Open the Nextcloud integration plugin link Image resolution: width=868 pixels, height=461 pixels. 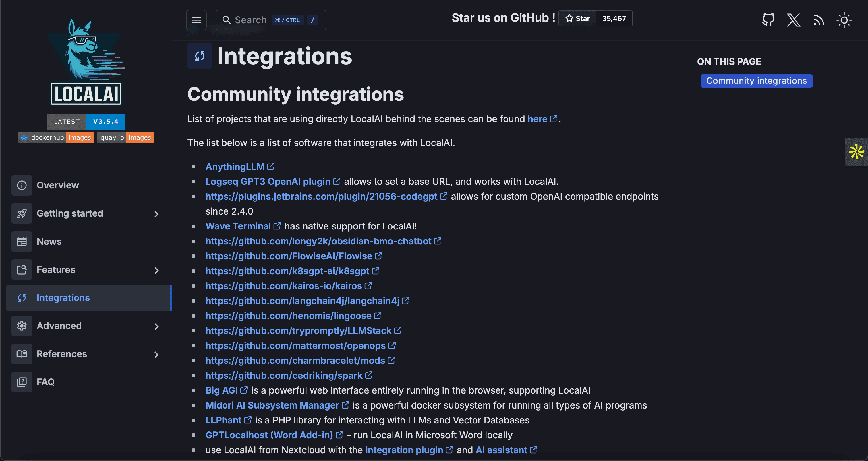point(404,450)
